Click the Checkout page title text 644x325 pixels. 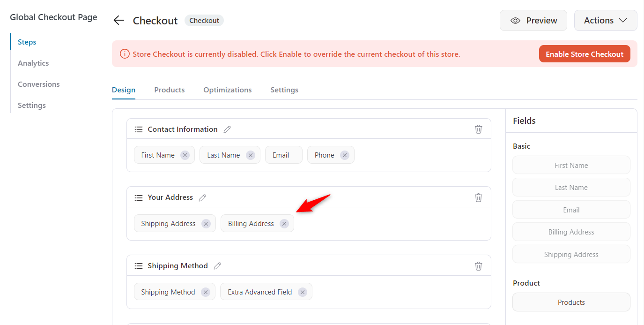point(155,21)
